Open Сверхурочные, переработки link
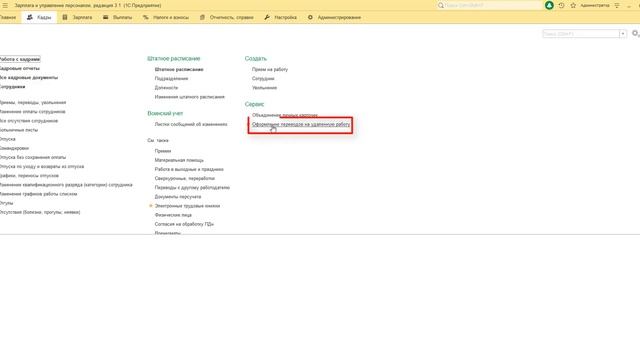Screen dimensions: 640x360 pos(184,178)
